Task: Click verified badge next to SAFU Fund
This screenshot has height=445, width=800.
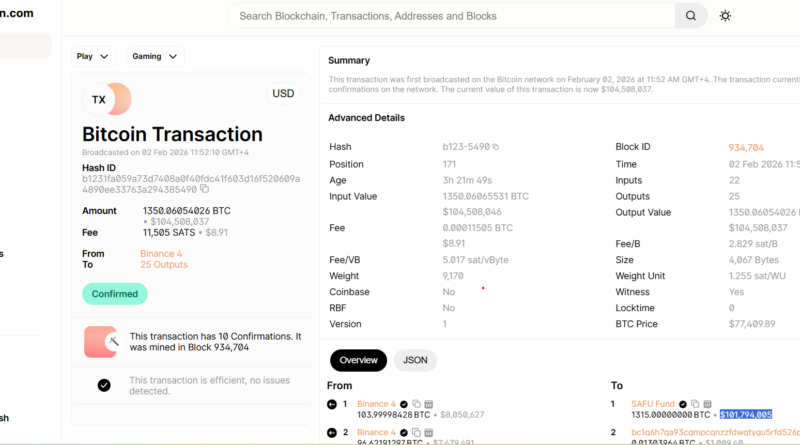Action: click(x=683, y=404)
